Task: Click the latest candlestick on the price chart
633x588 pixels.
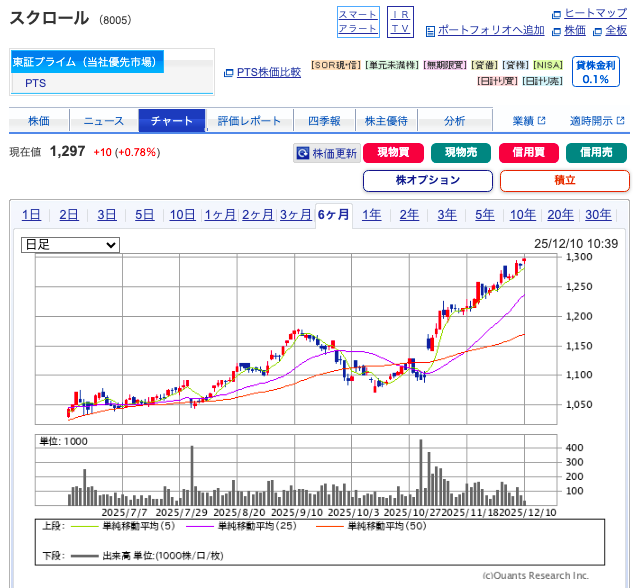Action: [523, 262]
